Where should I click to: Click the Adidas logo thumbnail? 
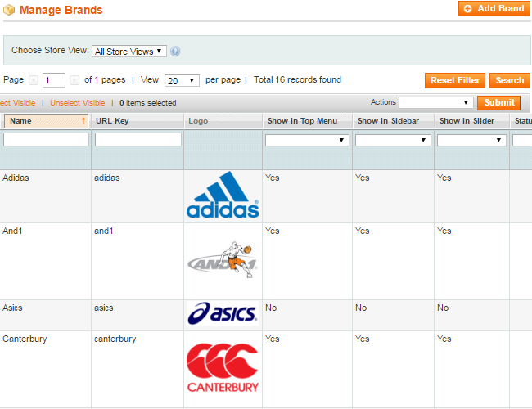click(223, 196)
